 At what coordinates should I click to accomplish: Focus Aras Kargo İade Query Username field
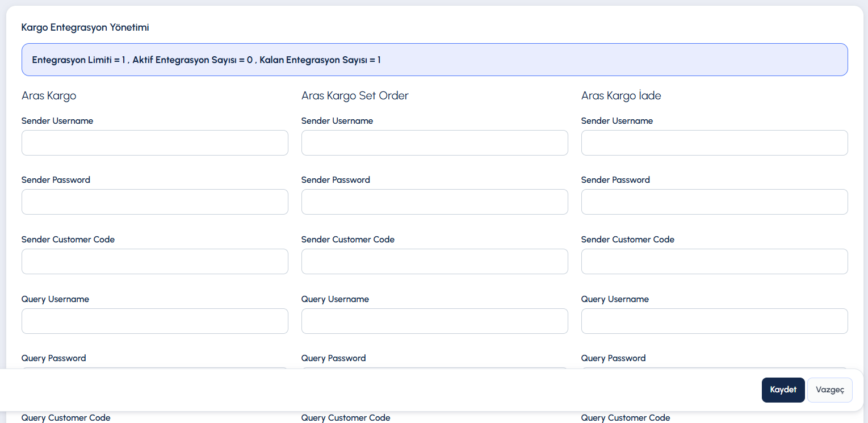click(x=715, y=321)
